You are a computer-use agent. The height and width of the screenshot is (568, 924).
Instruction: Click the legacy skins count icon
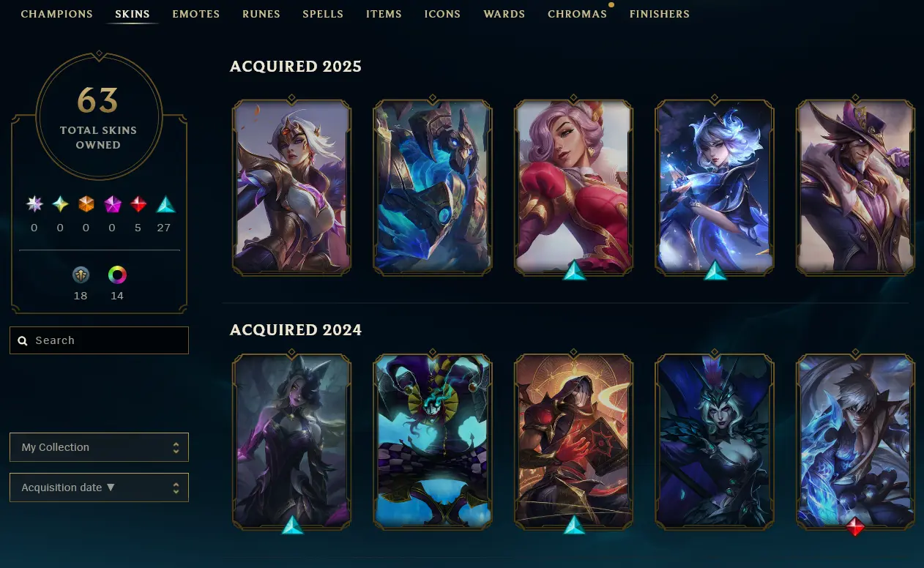coord(81,275)
